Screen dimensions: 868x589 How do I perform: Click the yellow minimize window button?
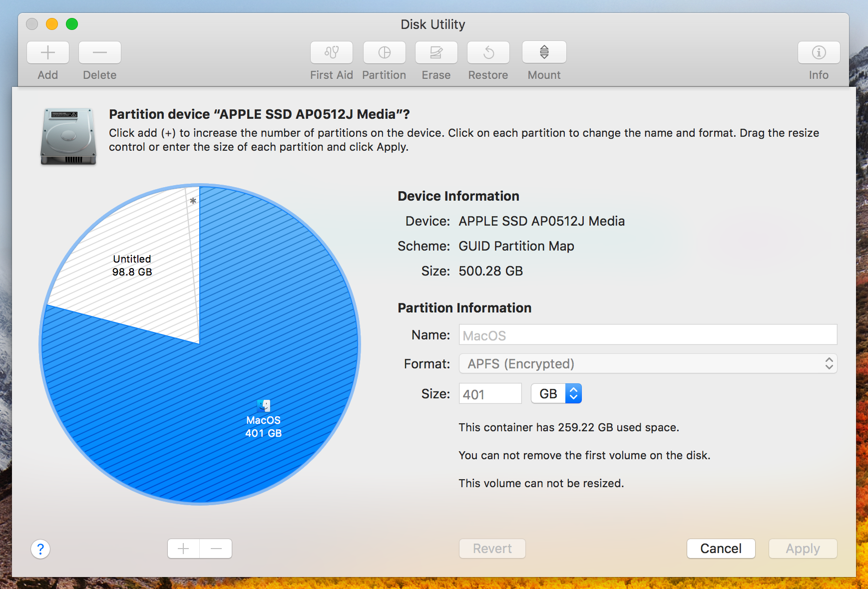[x=52, y=24]
